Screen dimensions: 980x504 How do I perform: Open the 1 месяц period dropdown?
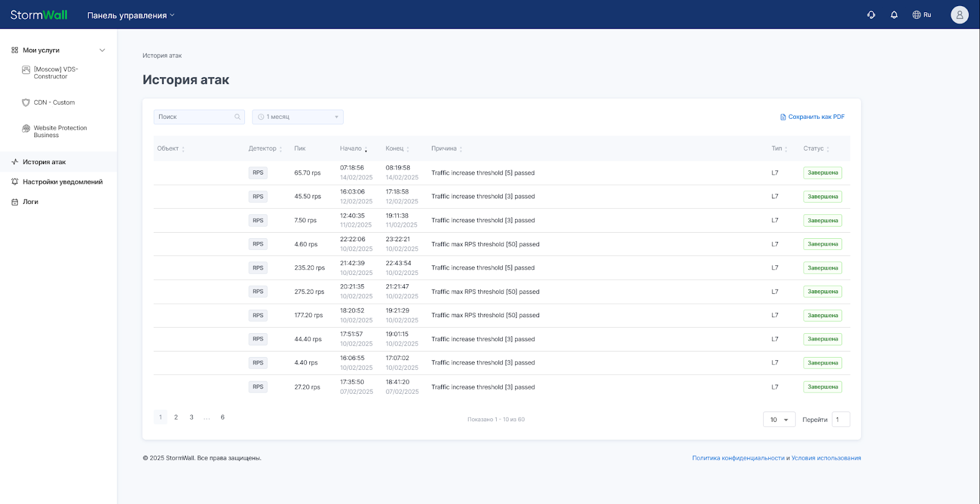298,117
